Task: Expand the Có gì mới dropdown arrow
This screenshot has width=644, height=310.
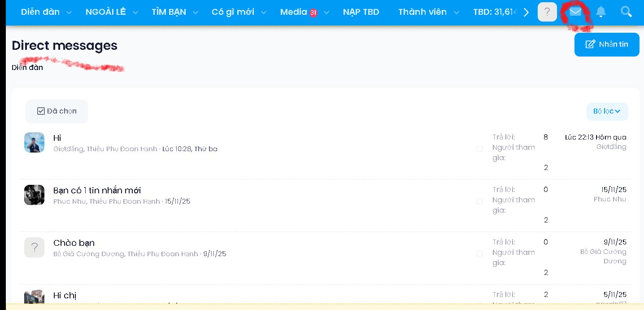Action: coord(264,13)
